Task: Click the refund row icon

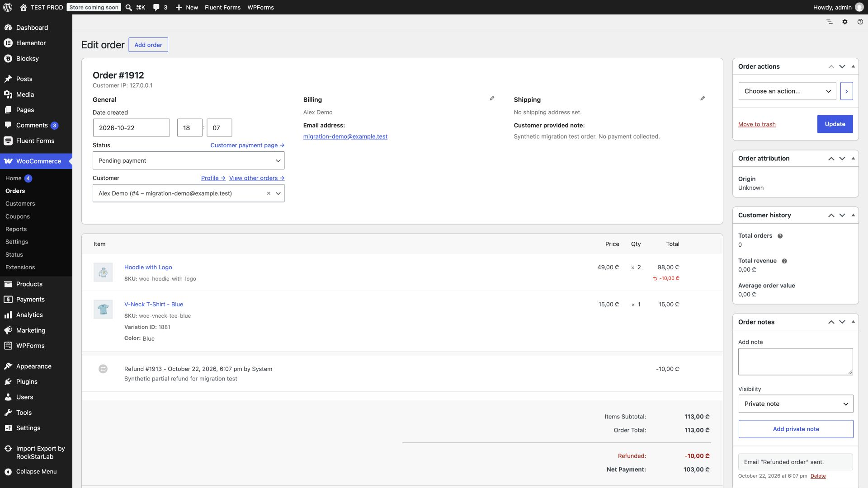Action: 103,369
